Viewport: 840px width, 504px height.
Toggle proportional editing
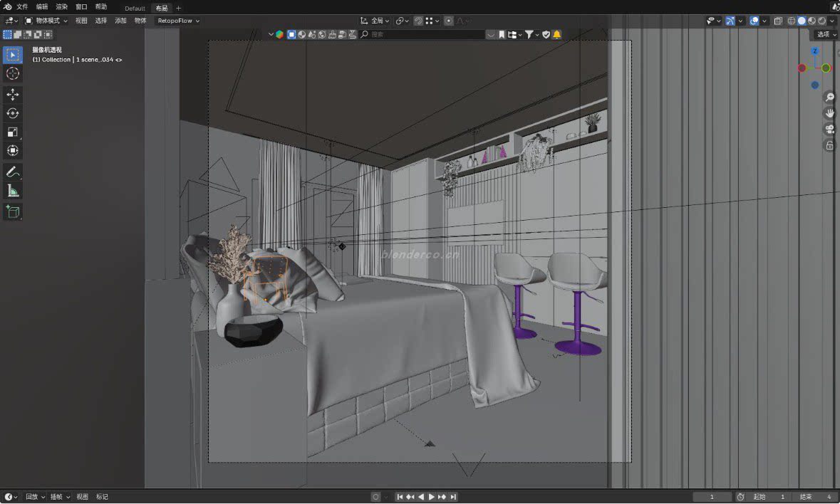449,21
